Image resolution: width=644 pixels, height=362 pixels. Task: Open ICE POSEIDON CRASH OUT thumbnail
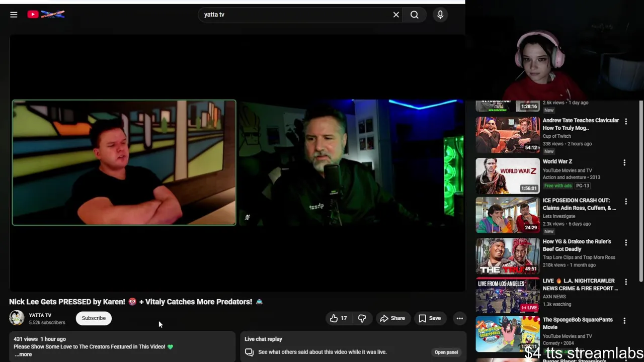click(x=508, y=215)
